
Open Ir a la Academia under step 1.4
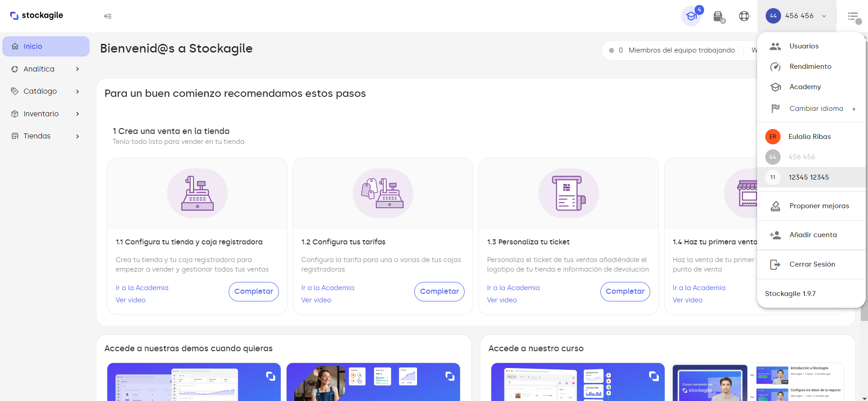point(699,288)
